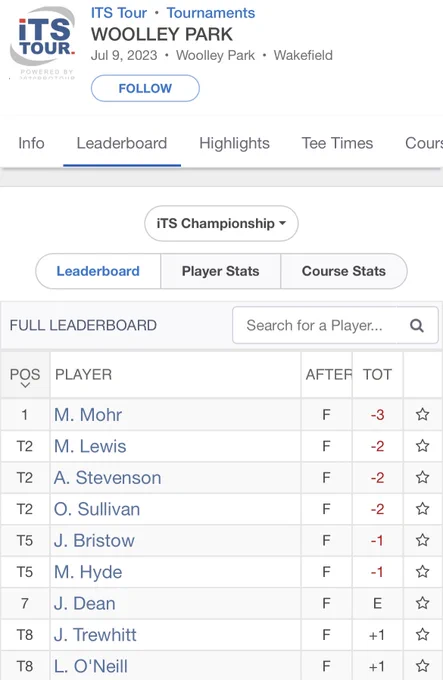The image size is (443, 680).
Task: Focus the Search for a Player field
Action: [x=335, y=325]
